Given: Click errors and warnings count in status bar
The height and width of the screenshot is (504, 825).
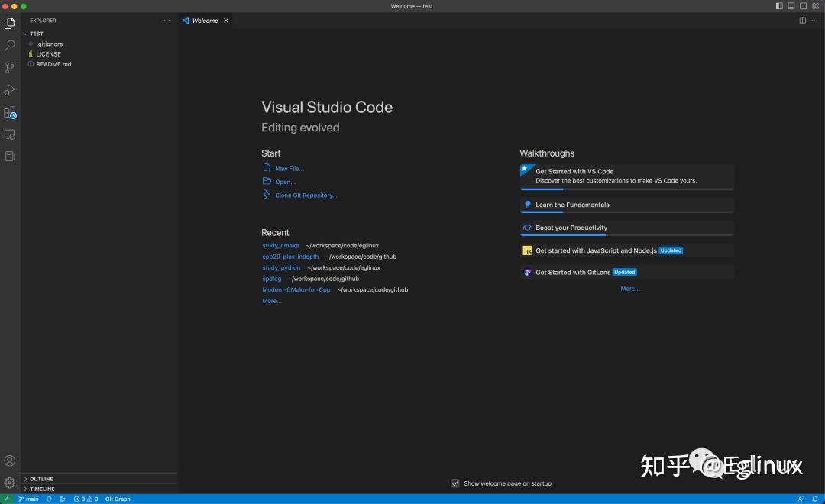Looking at the screenshot, I should tap(86, 499).
